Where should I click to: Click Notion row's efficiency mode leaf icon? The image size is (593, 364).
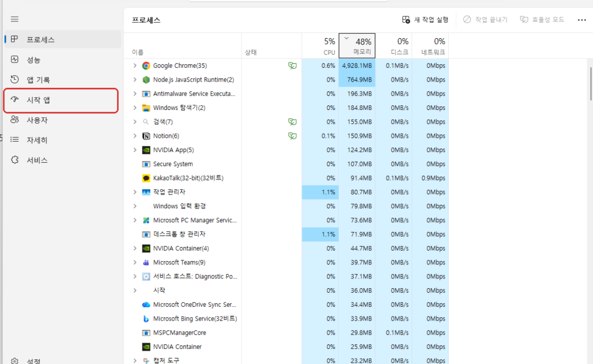click(x=292, y=135)
